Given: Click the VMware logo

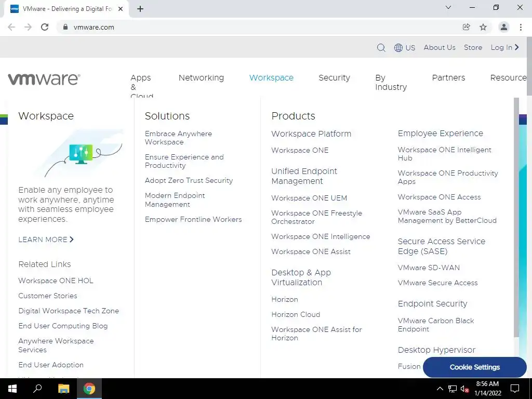Looking at the screenshot, I should [44, 79].
